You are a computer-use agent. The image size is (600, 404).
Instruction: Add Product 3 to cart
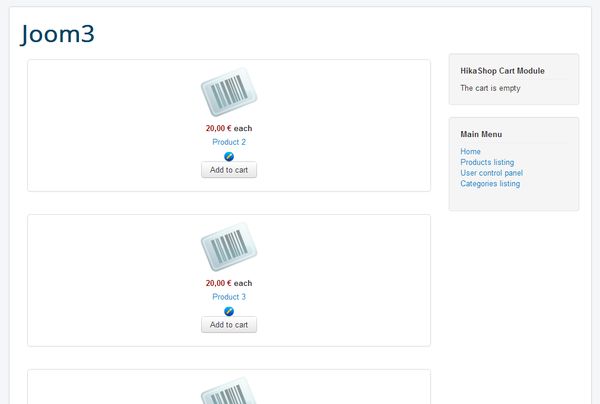[229, 325]
